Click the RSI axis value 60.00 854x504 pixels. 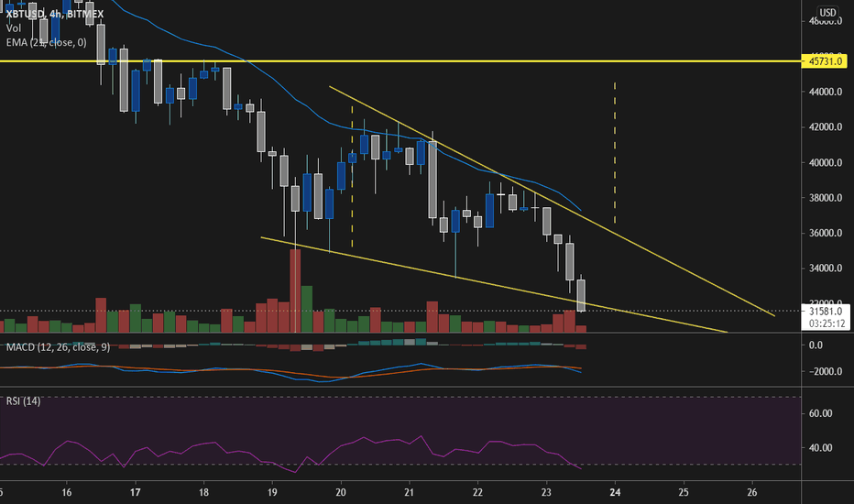pyautogui.click(x=820, y=413)
